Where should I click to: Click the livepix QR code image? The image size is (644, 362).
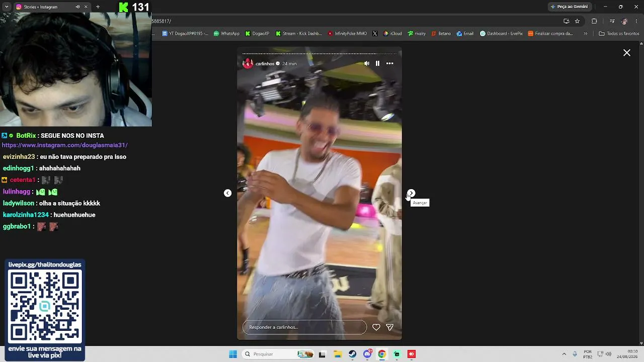click(45, 306)
